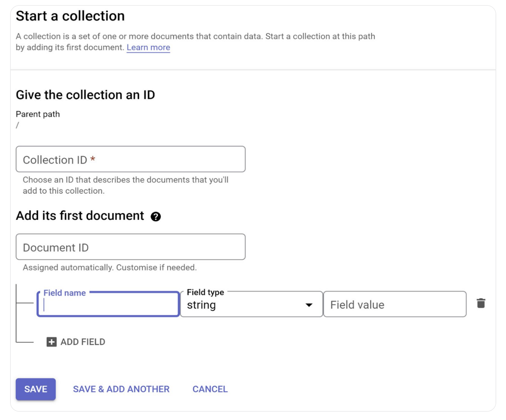Click the "/" root path value

pyautogui.click(x=18, y=125)
